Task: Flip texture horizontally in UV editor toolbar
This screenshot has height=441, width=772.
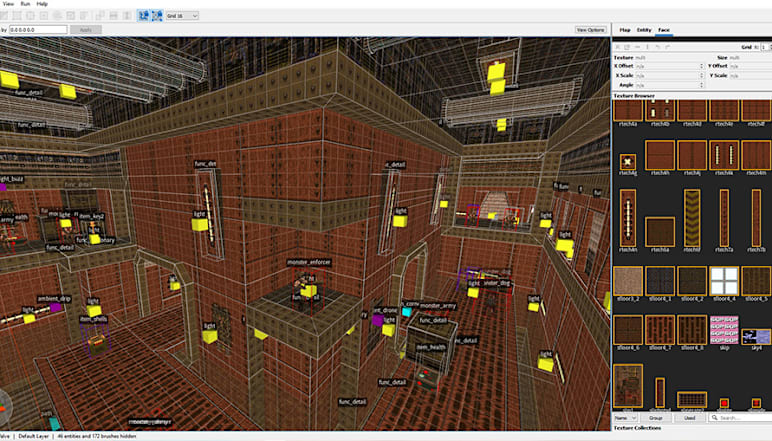Action: tap(638, 47)
